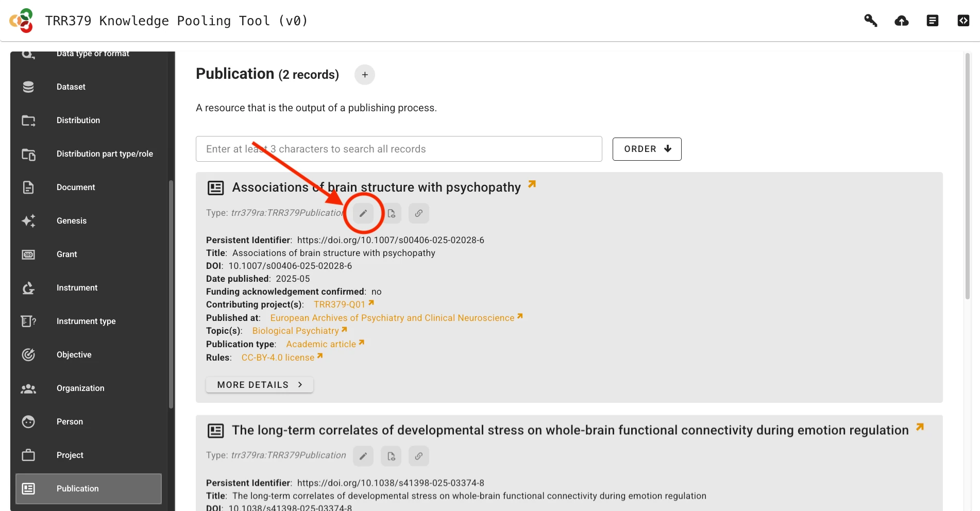Select the key authentication icon in the header
Screen dimensions: 980x511
(870, 21)
